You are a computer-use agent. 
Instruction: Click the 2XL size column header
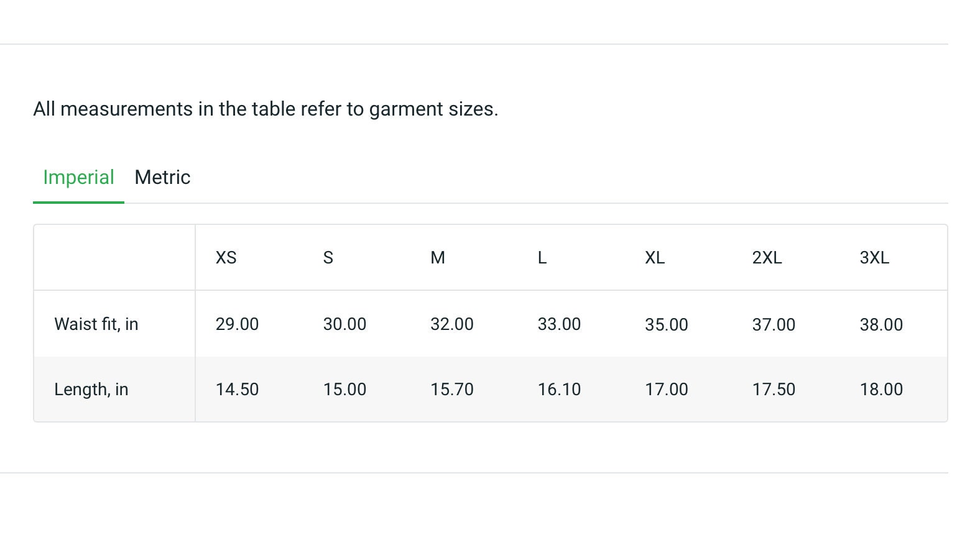[767, 258]
